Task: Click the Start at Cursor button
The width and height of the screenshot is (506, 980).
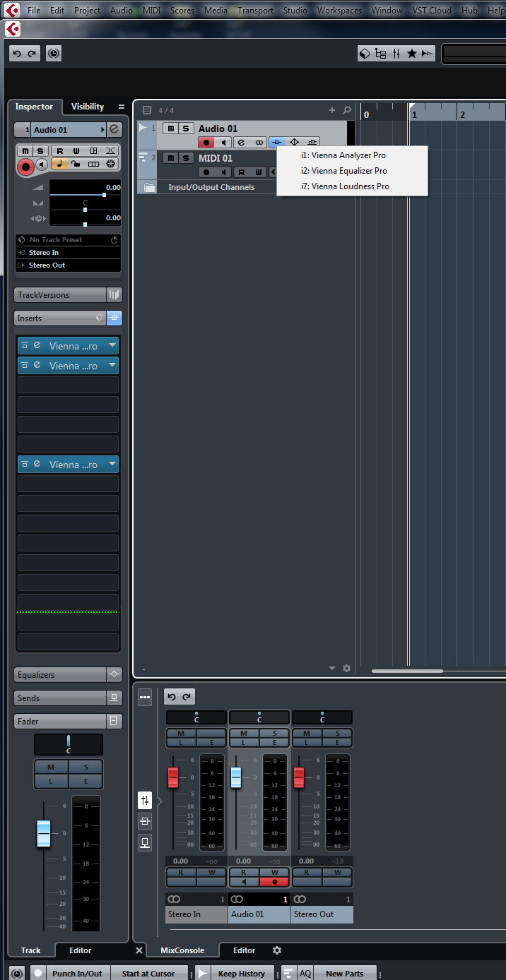Action: (x=148, y=974)
